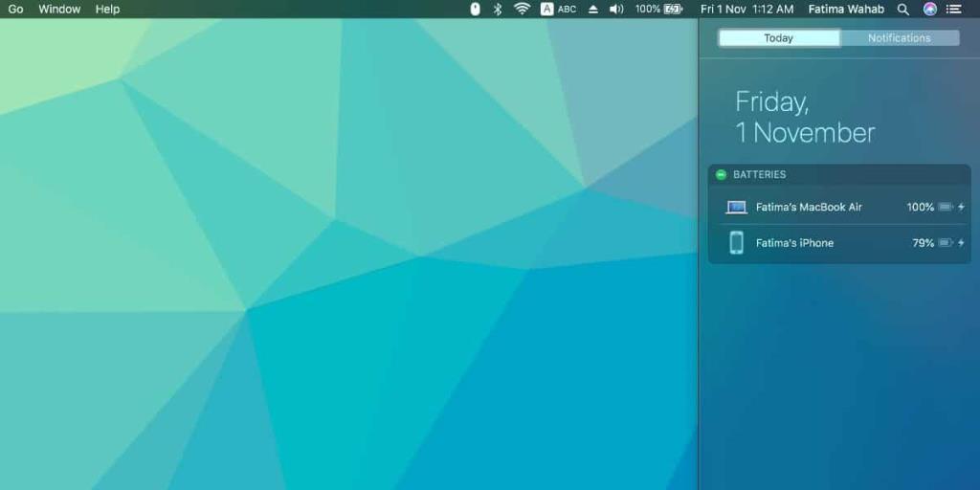Click the date and time clock

(x=746, y=9)
